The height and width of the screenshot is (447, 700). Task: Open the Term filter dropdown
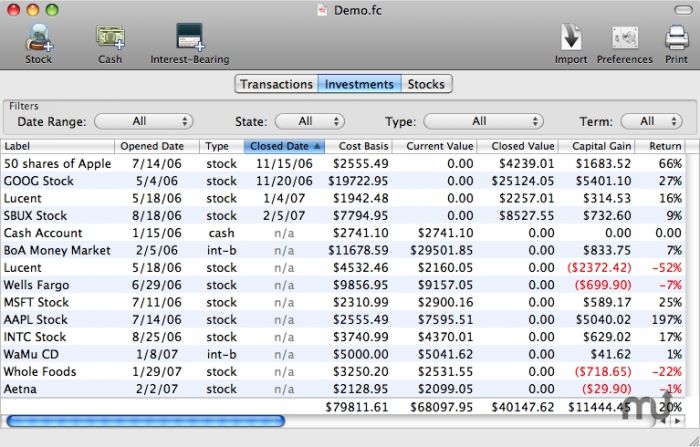pyautogui.click(x=652, y=121)
